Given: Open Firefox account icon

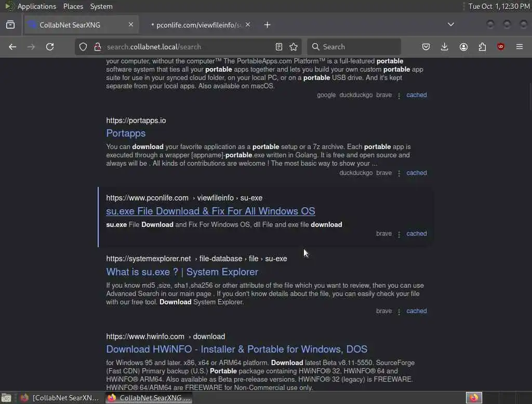Looking at the screenshot, I should [463, 47].
